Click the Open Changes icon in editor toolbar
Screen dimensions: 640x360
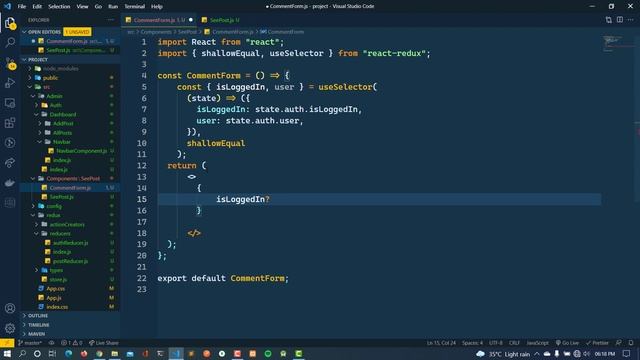tap(609, 20)
